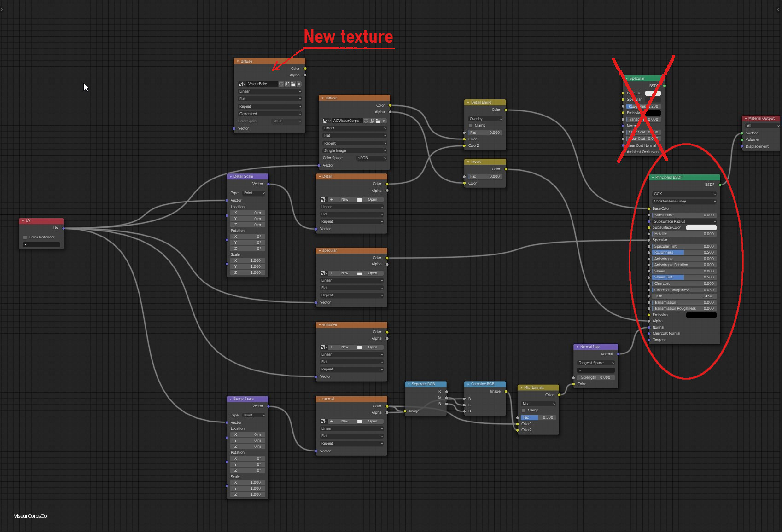The width and height of the screenshot is (782, 532).
Task: Enable Clamp checkbox in Detail Blend node
Action: [x=471, y=126]
